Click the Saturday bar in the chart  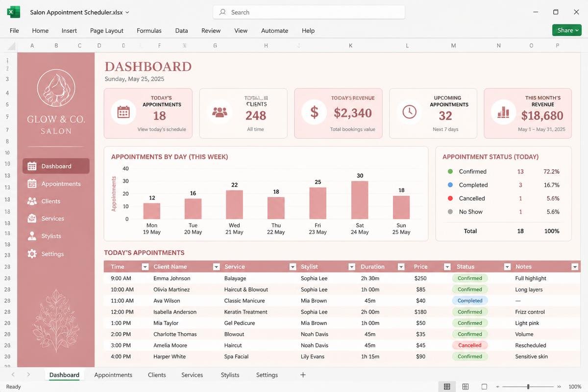360,200
